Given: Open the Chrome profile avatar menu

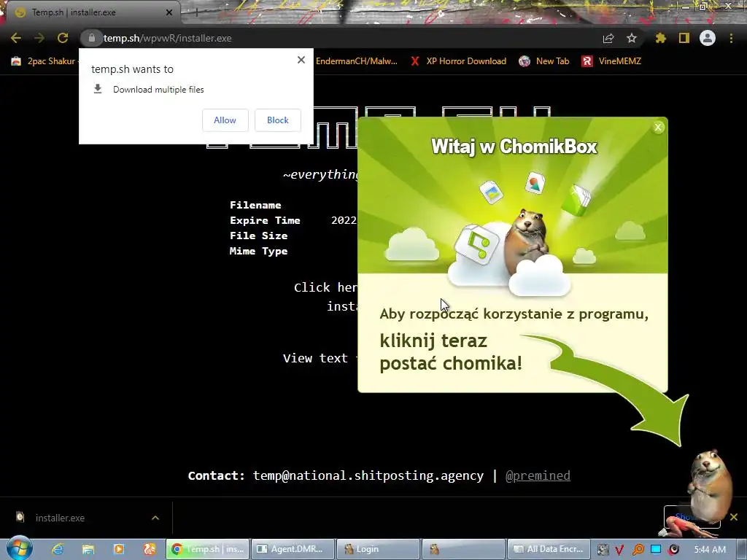Looking at the screenshot, I should pyautogui.click(x=708, y=38).
